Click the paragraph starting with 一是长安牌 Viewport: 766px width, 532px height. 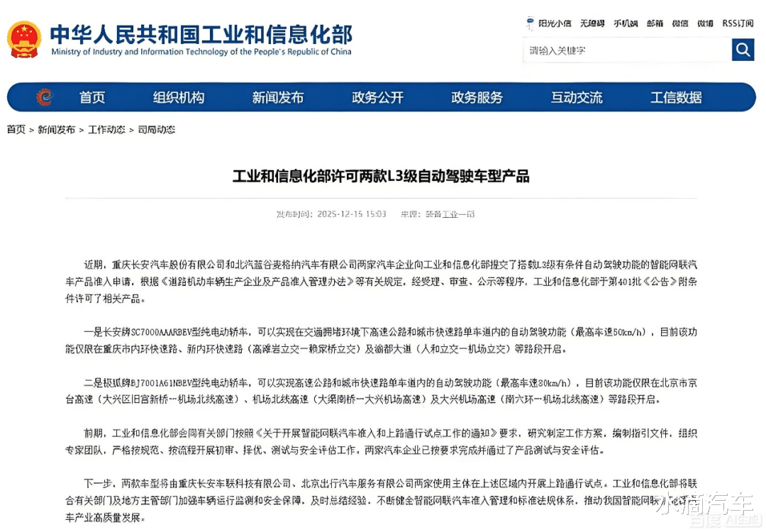click(x=381, y=340)
